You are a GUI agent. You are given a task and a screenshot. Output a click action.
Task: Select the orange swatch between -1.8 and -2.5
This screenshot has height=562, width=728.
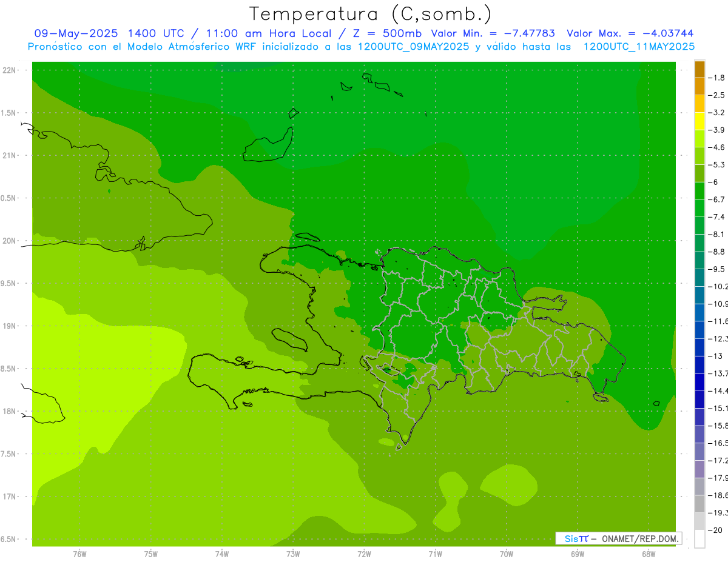pyautogui.click(x=699, y=86)
